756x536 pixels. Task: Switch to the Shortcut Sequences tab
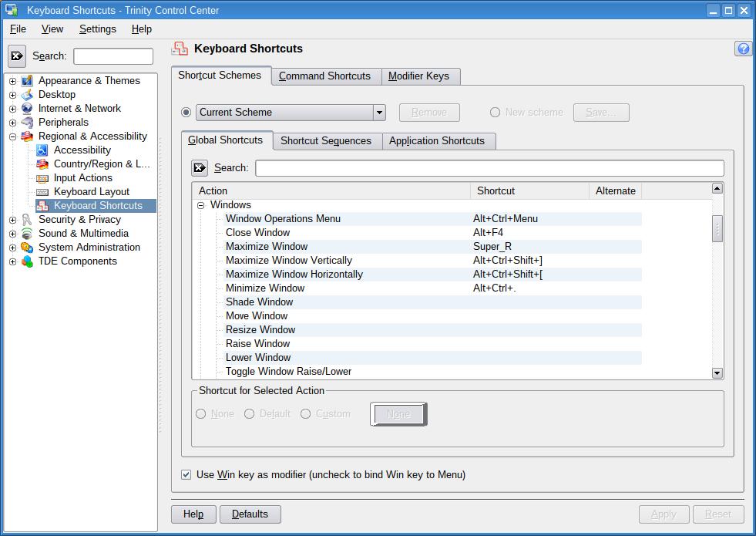[327, 141]
